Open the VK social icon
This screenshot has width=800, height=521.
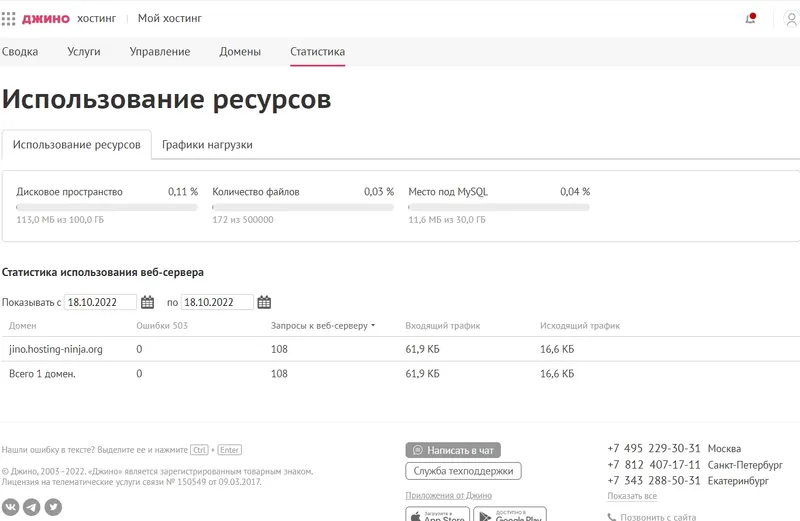(10, 507)
